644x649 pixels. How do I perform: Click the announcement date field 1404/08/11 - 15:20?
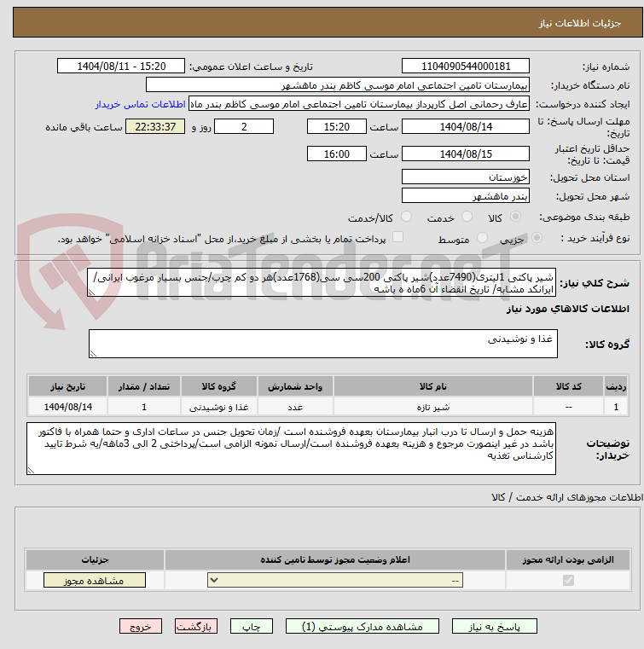(x=121, y=67)
